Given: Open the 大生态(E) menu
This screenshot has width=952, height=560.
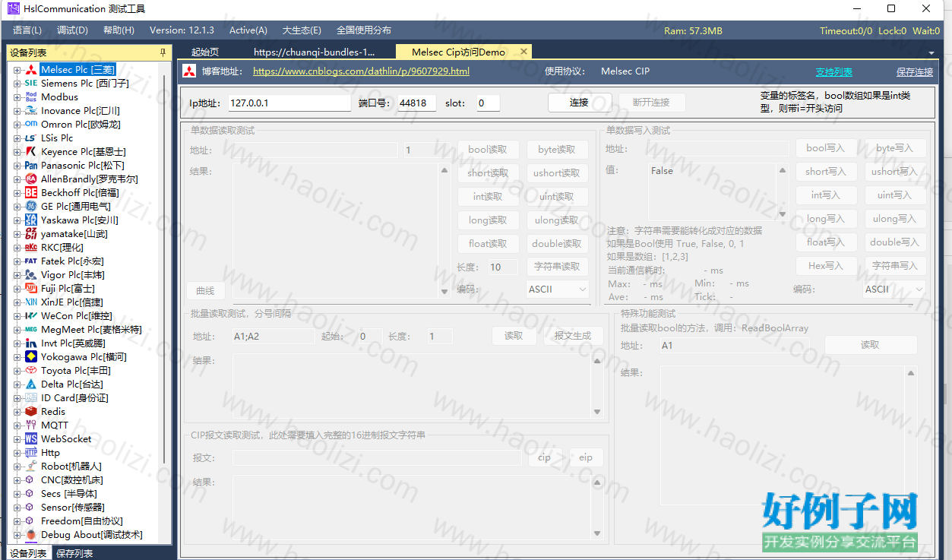Looking at the screenshot, I should [x=302, y=30].
